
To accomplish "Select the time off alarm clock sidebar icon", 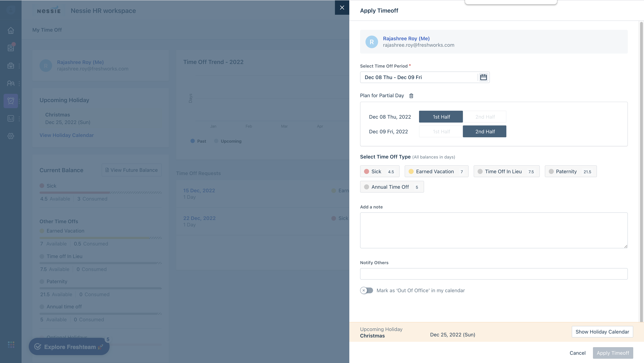I will pos(11,101).
